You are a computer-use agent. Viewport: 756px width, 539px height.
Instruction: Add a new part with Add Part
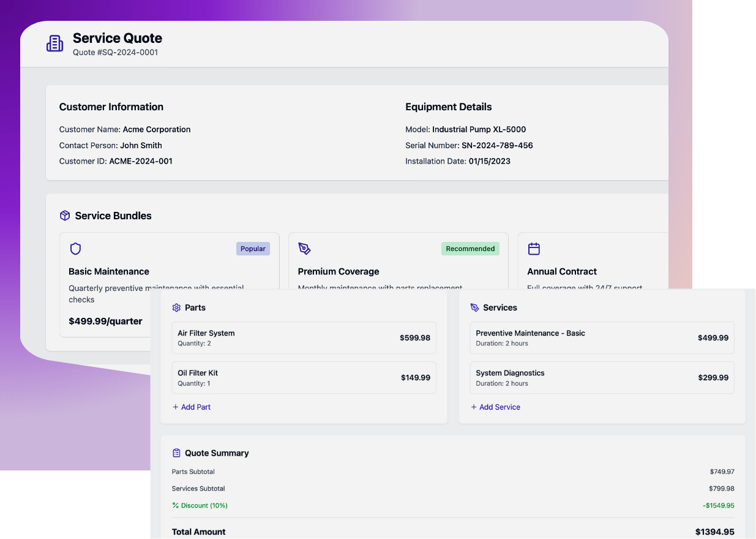[x=192, y=407]
